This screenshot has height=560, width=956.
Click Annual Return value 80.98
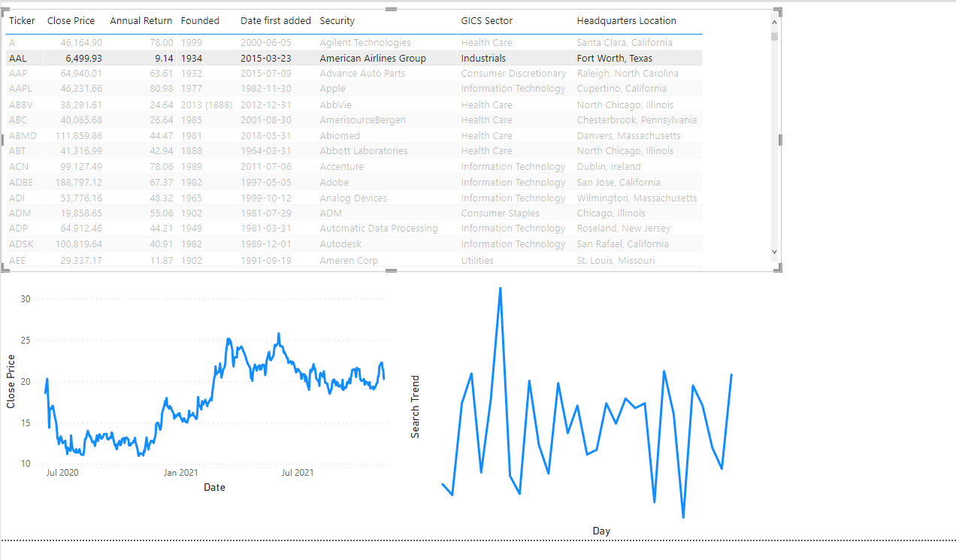pyautogui.click(x=162, y=89)
